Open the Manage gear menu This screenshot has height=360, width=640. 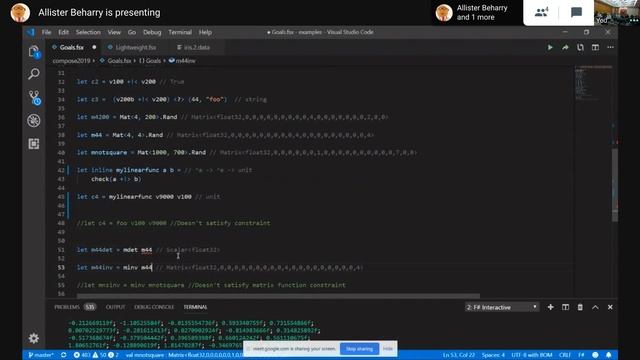(34, 338)
